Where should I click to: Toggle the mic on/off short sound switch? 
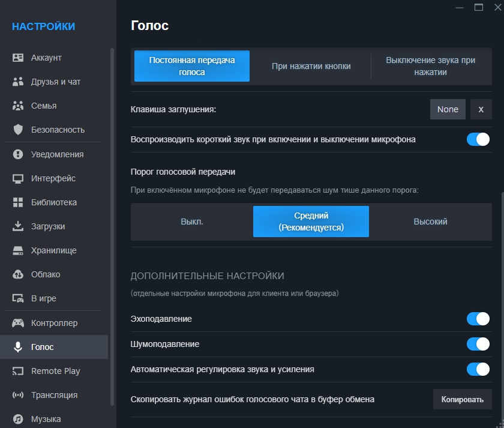click(478, 139)
